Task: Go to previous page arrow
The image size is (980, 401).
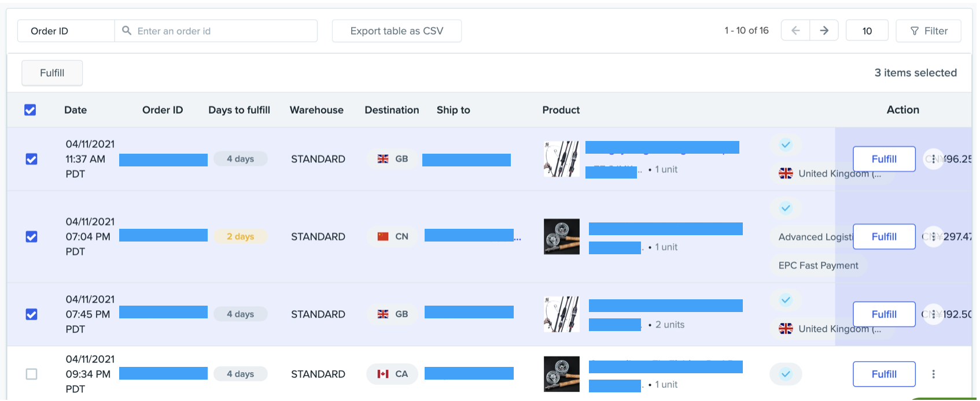Action: pyautogui.click(x=795, y=31)
